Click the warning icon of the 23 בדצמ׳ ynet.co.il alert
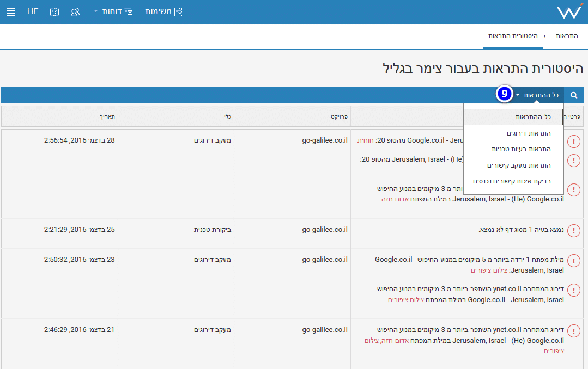 [x=573, y=290]
